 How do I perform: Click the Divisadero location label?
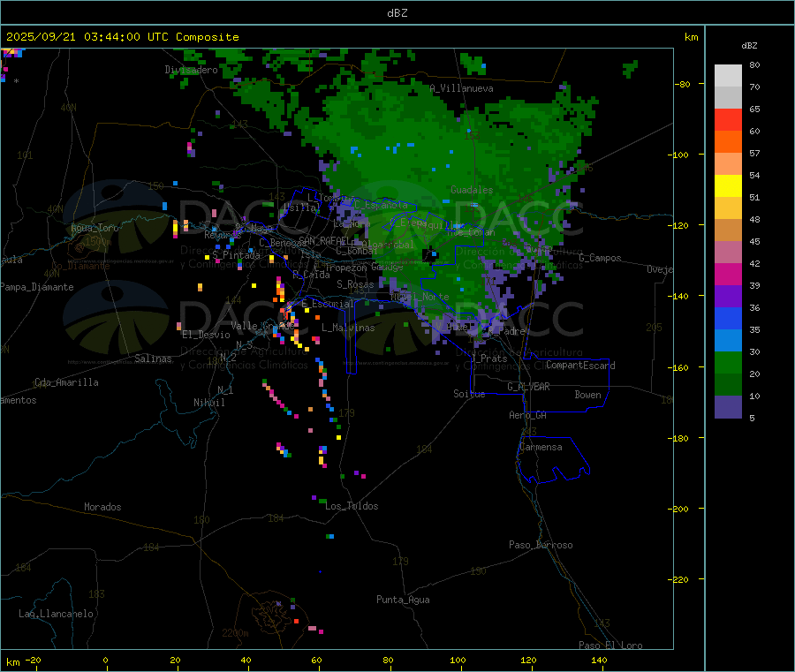pyautogui.click(x=191, y=70)
